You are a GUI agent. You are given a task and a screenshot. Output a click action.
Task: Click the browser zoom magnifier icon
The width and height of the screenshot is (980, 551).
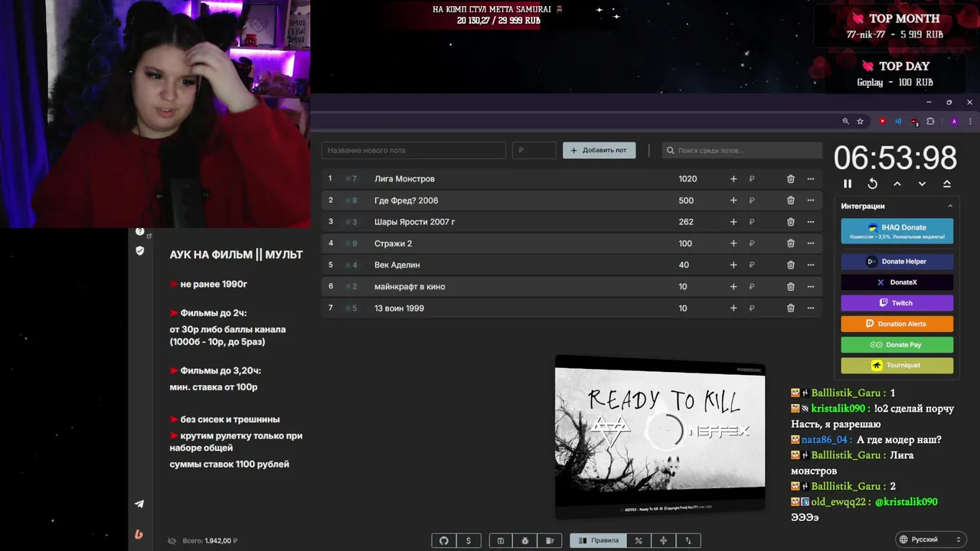point(845,121)
